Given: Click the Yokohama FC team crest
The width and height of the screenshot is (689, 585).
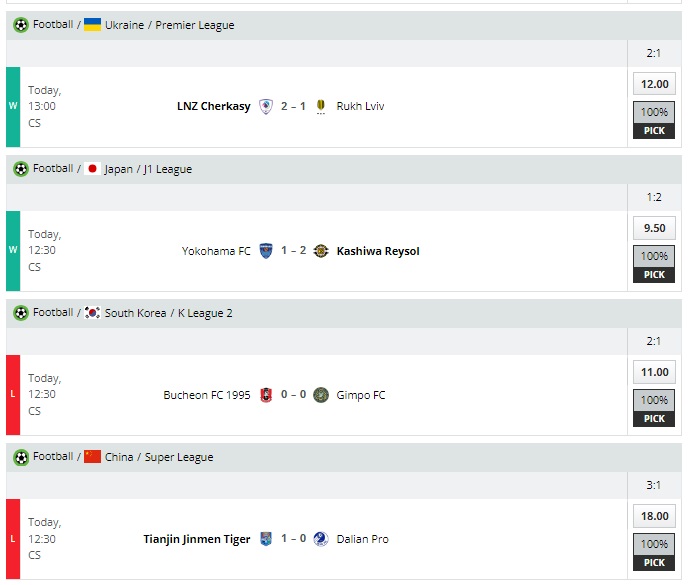Looking at the screenshot, I should pos(266,251).
